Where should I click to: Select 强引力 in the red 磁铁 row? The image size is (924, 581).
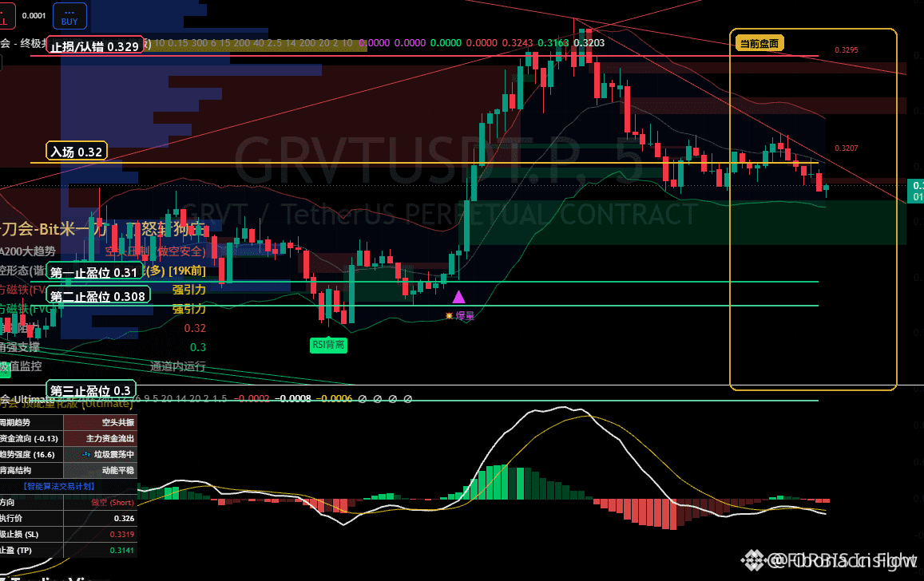[x=188, y=290]
